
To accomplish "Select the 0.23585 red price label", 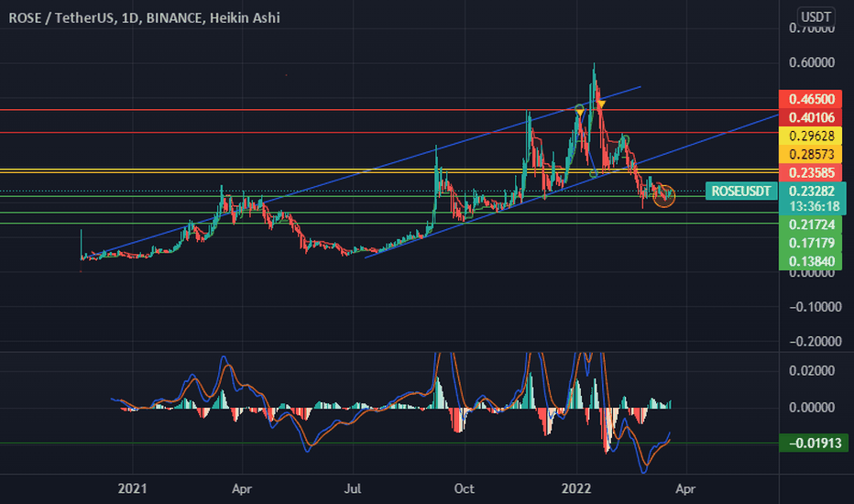I will click(x=810, y=173).
